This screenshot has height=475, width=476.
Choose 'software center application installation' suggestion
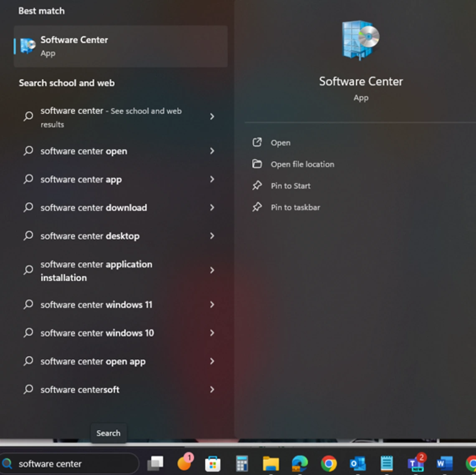coord(121,270)
